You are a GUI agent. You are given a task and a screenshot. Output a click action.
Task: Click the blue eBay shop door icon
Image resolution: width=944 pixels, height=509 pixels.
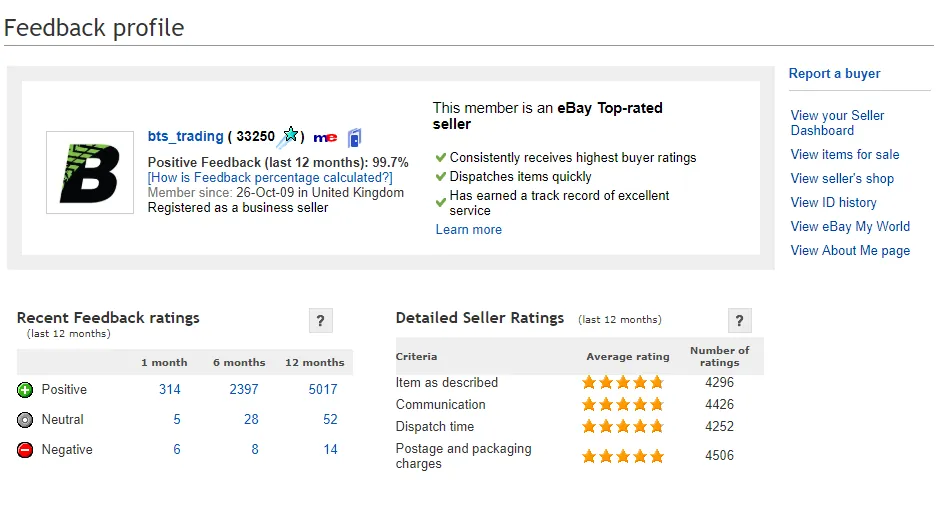pyautogui.click(x=355, y=137)
